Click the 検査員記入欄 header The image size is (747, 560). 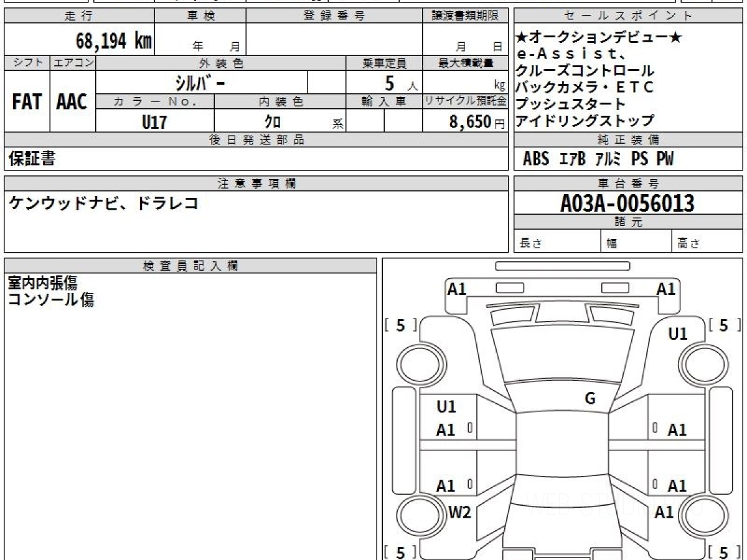190,265
